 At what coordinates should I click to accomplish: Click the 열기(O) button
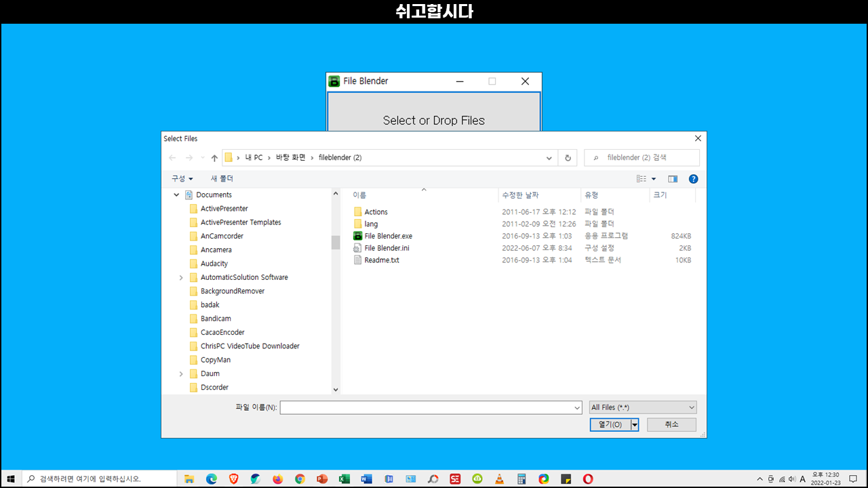(610, 425)
